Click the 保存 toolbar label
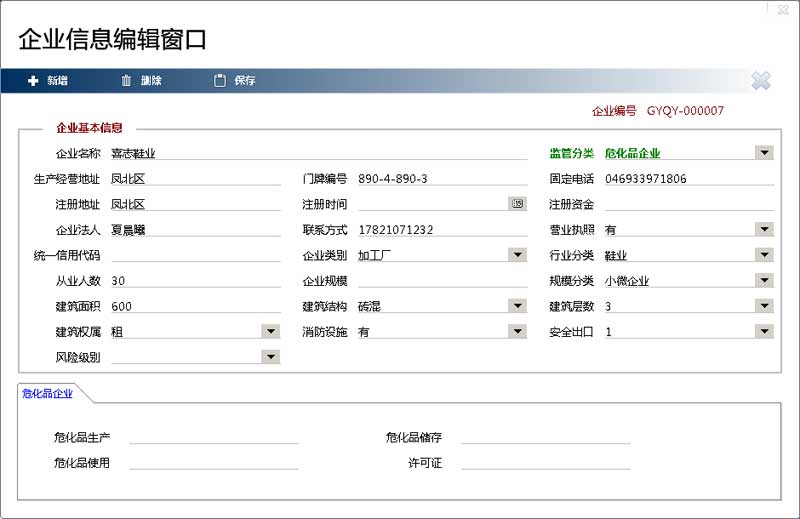 coord(244,80)
